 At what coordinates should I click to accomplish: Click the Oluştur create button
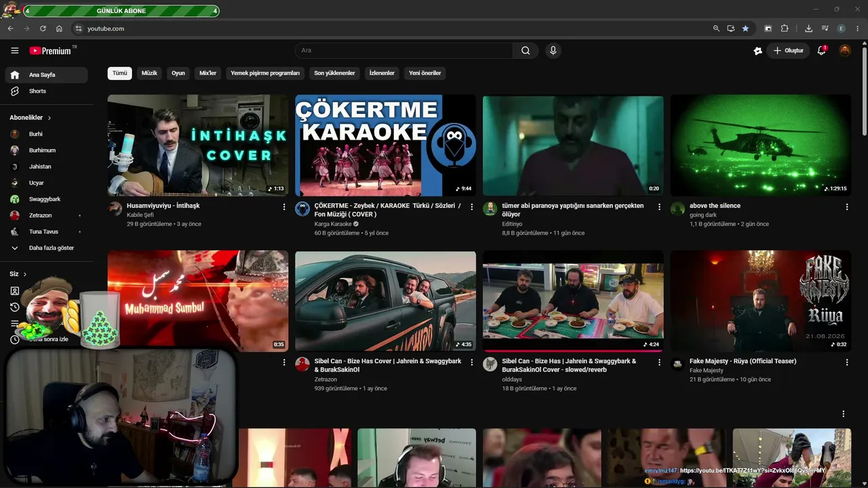pyautogui.click(x=789, y=51)
